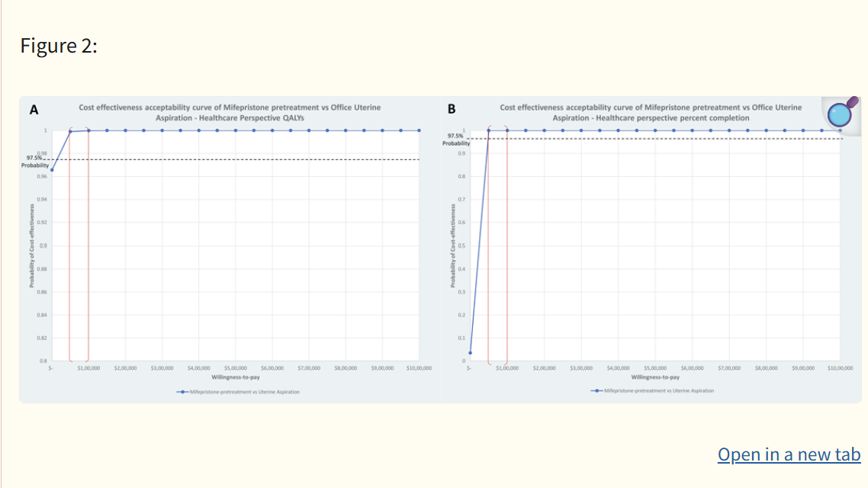Viewport: 868px width, 488px height.
Task: Open the figure in a new tab
Action: pyautogui.click(x=789, y=454)
